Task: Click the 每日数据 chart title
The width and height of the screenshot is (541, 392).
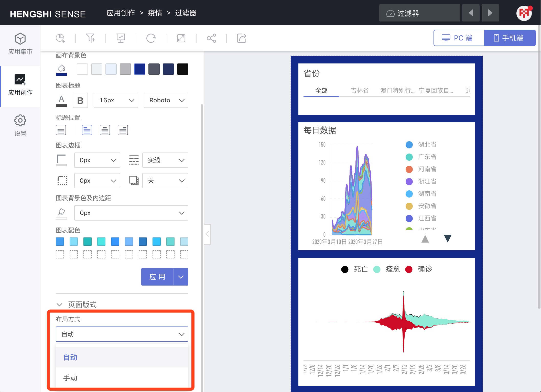Action: coord(320,130)
